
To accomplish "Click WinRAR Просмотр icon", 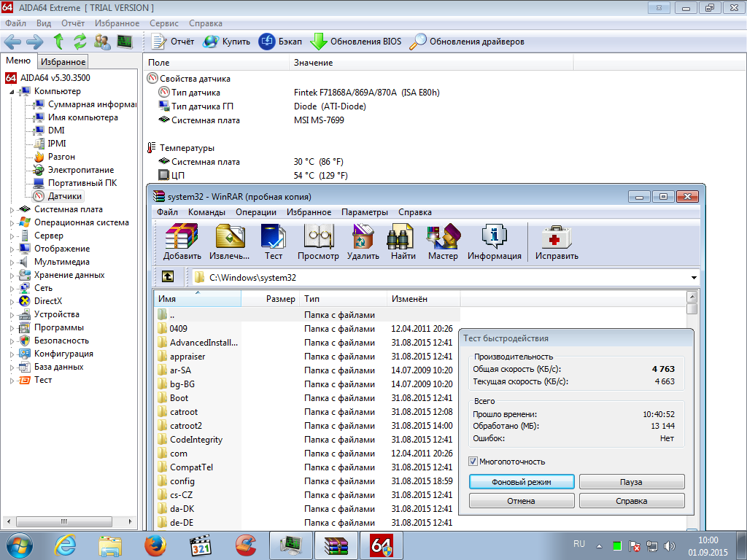I will 318,242.
